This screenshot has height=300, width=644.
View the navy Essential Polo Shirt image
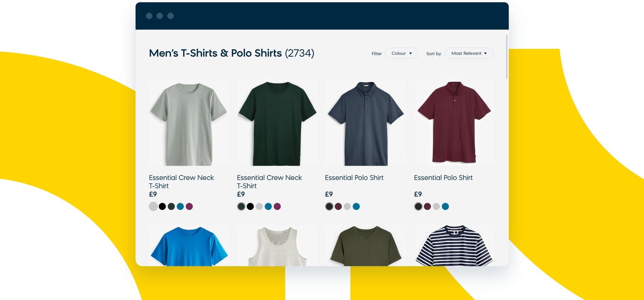pos(366,123)
